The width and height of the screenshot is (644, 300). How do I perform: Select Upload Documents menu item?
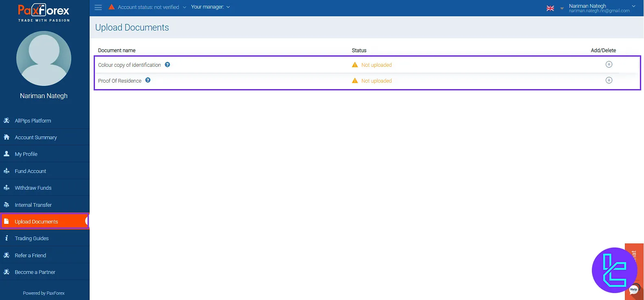click(x=45, y=221)
